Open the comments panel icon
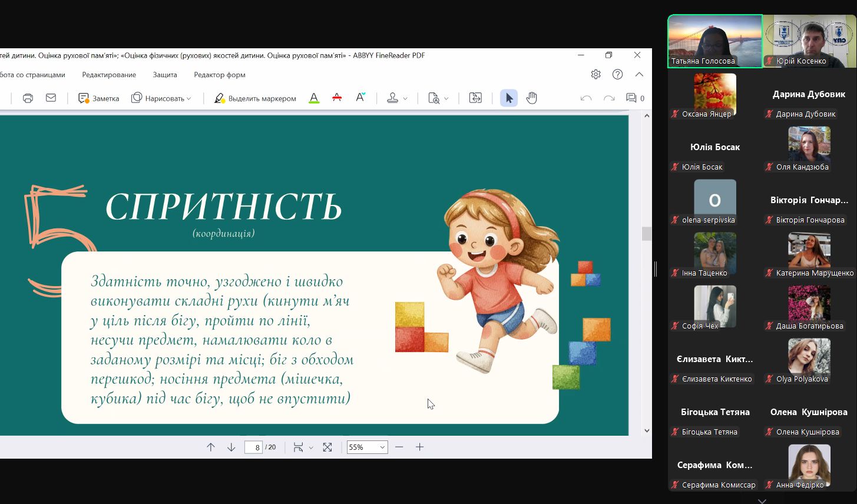The width and height of the screenshot is (857, 504). point(631,98)
